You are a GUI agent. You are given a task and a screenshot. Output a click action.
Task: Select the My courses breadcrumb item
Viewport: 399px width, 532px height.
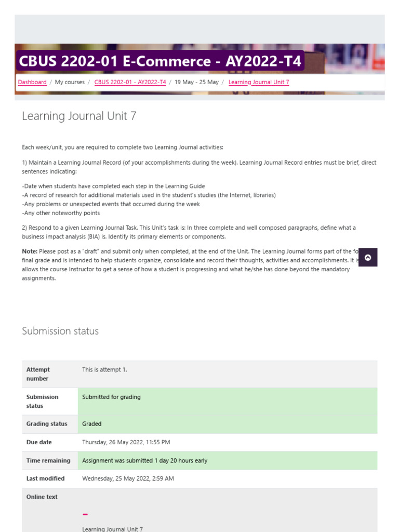click(x=70, y=82)
